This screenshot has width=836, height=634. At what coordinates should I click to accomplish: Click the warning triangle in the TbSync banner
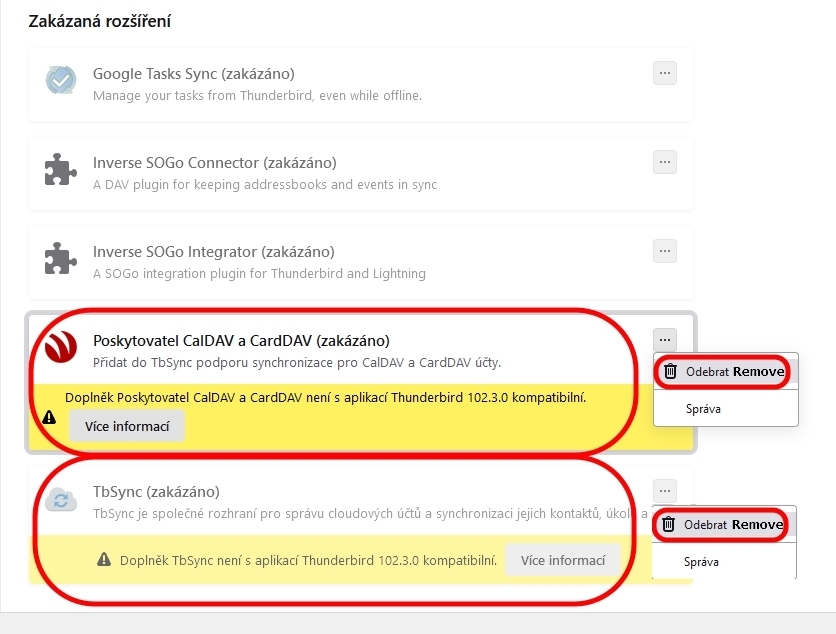tap(104, 559)
